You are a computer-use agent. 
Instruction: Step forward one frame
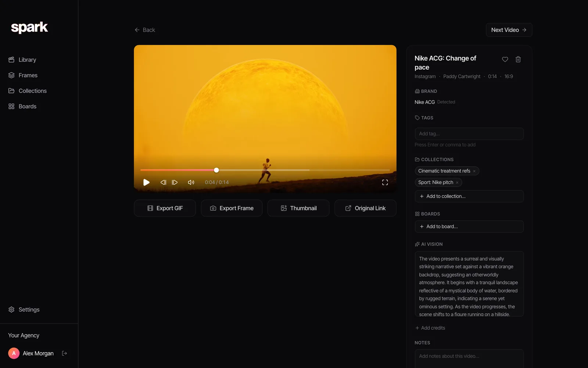point(175,182)
